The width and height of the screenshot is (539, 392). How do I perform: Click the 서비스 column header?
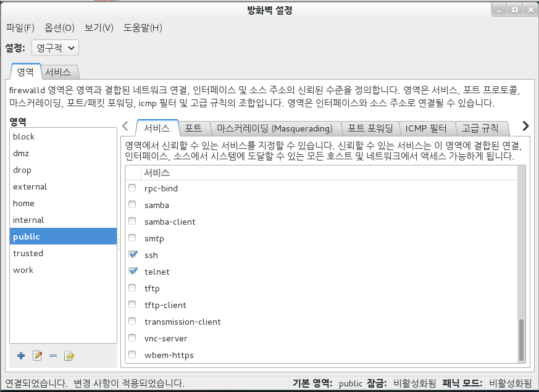(329, 173)
